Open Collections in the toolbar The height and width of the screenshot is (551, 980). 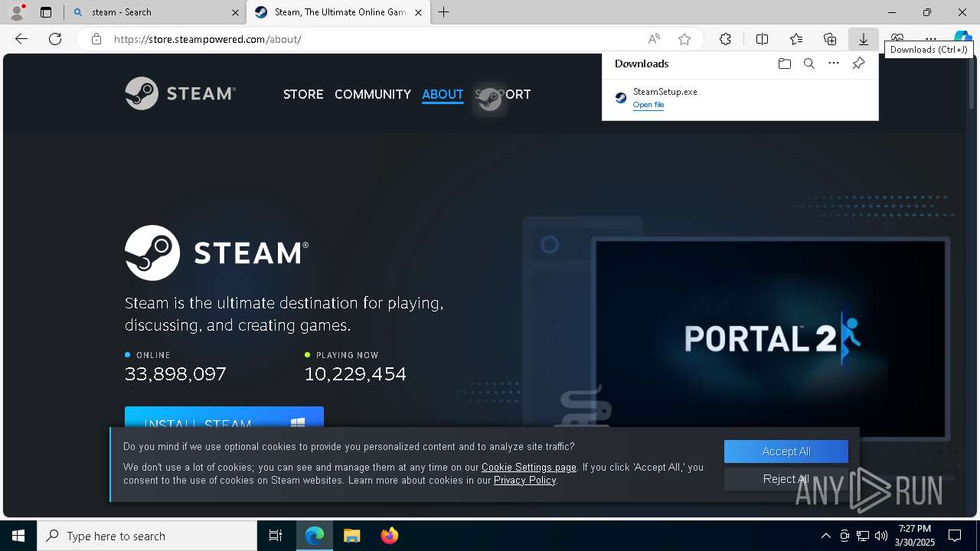(x=830, y=39)
